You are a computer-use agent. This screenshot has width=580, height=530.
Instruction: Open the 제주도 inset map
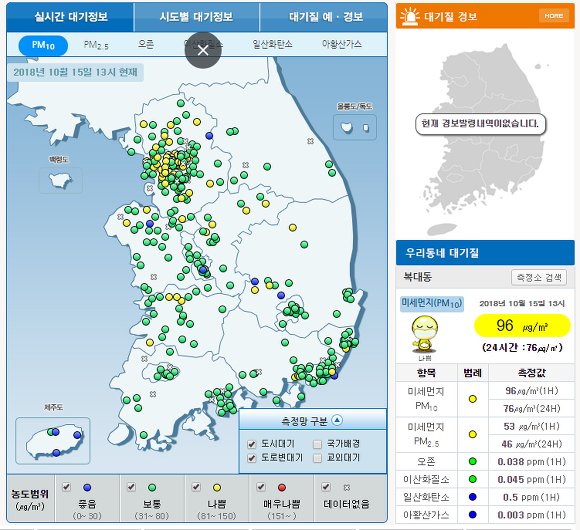click(53, 441)
